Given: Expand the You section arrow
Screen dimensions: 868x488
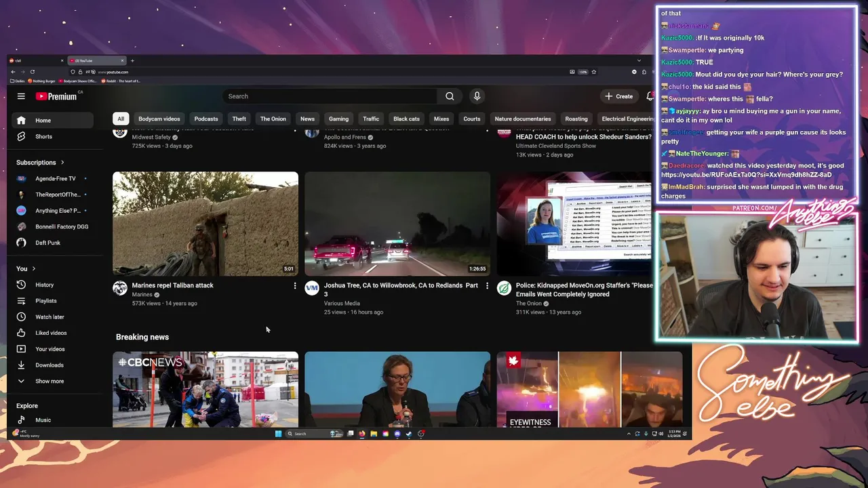Looking at the screenshot, I should point(33,269).
